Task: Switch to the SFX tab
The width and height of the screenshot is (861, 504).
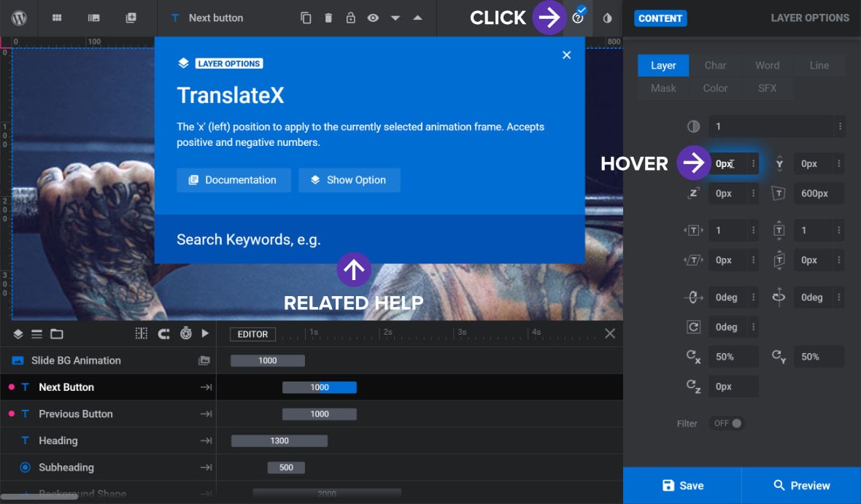Action: (767, 88)
